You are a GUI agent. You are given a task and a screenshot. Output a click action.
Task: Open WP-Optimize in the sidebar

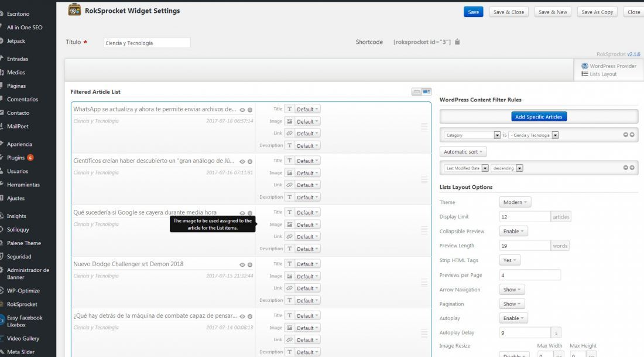click(x=23, y=290)
